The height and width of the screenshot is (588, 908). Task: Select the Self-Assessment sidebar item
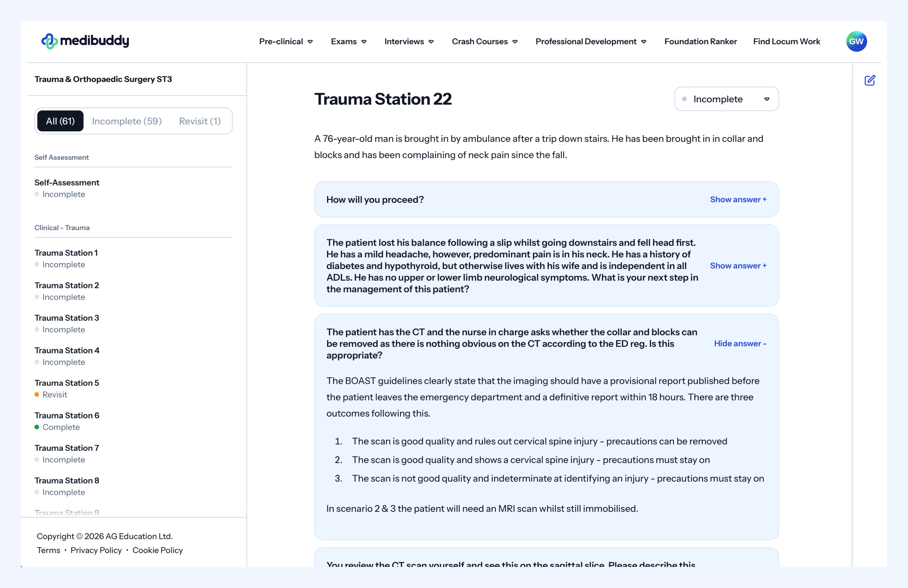(67, 183)
